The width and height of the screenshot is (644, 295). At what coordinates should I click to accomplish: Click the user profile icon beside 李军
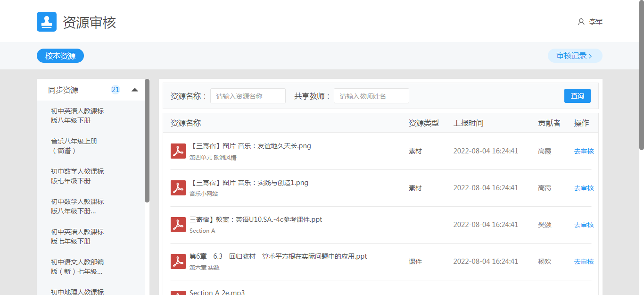(x=581, y=22)
